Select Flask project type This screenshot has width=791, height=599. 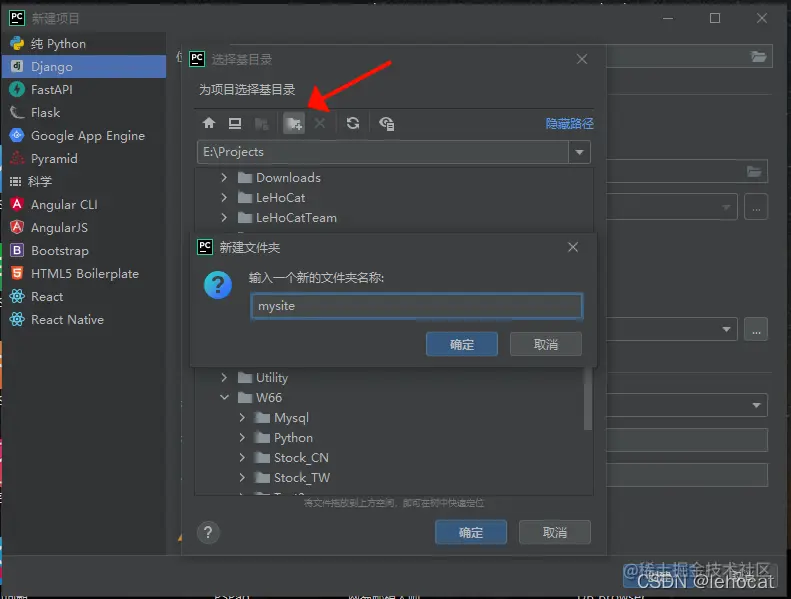[84, 113]
